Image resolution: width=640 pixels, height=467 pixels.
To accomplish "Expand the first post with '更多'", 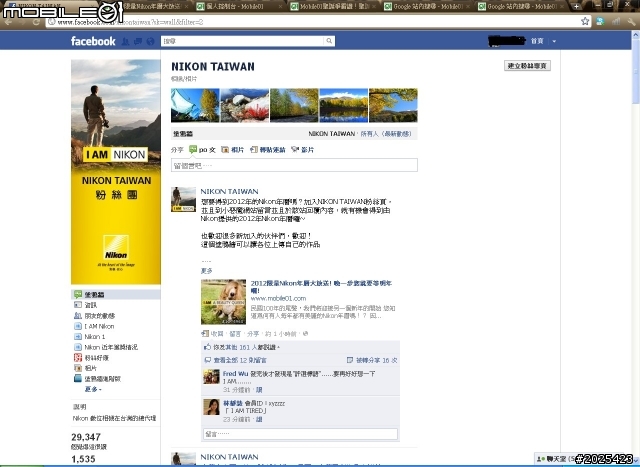I will (x=207, y=271).
